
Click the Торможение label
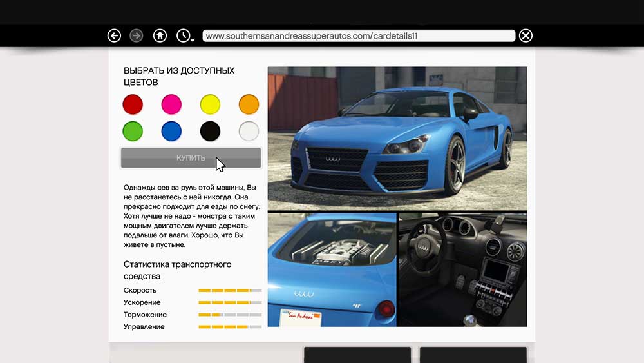pyautogui.click(x=145, y=315)
